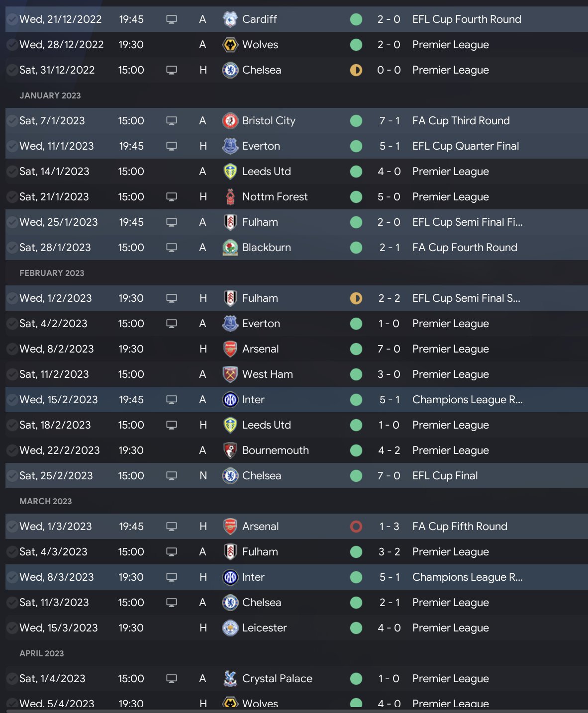The image size is (588, 713).
Task: Click the red loss indicator for Arsenal cup tie
Action: click(x=356, y=527)
